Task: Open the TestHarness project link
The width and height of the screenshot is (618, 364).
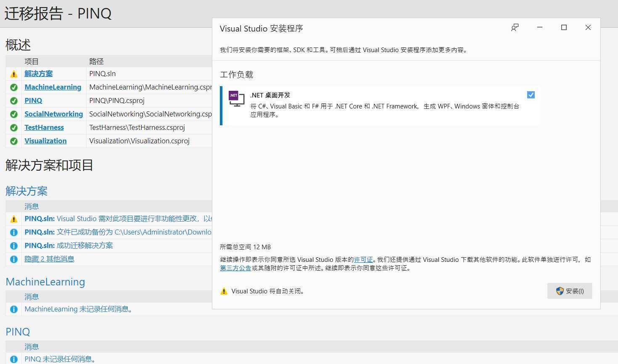Action: (x=44, y=127)
